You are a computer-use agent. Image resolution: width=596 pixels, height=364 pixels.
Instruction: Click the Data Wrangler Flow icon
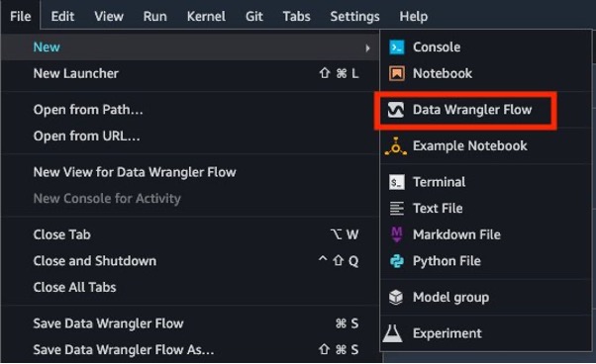coord(396,110)
